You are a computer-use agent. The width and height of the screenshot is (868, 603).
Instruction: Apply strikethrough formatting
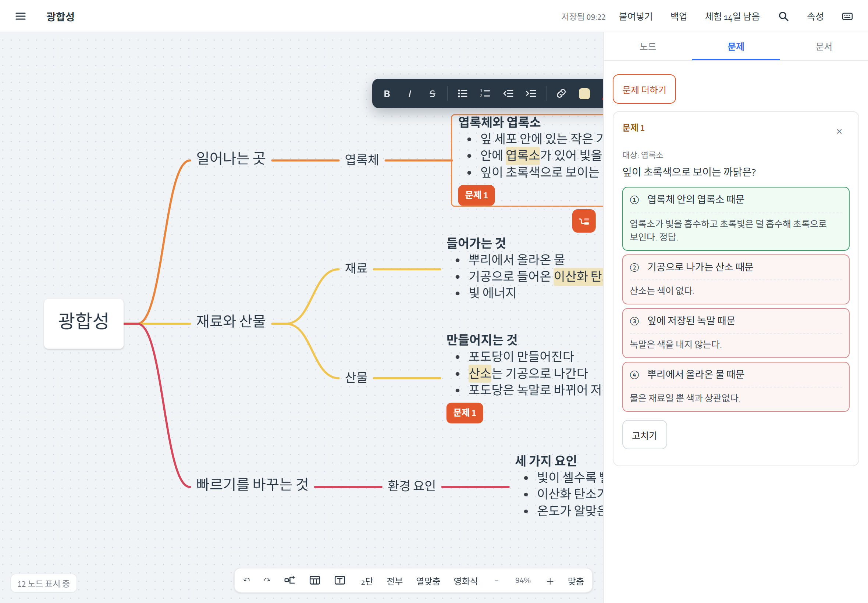432,94
